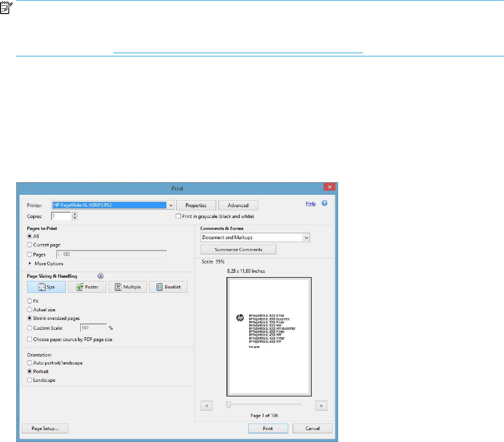
Task: Go to previous preview page arrow
Action: 206,405
